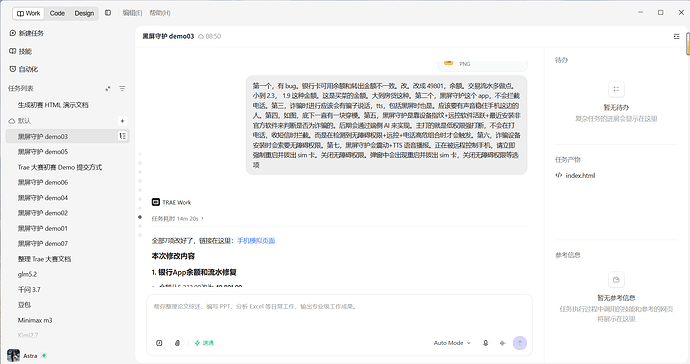Image resolution: width=690 pixels, height=364 pixels.
Task: Click heading 本次修改内容
Action: tap(173, 256)
